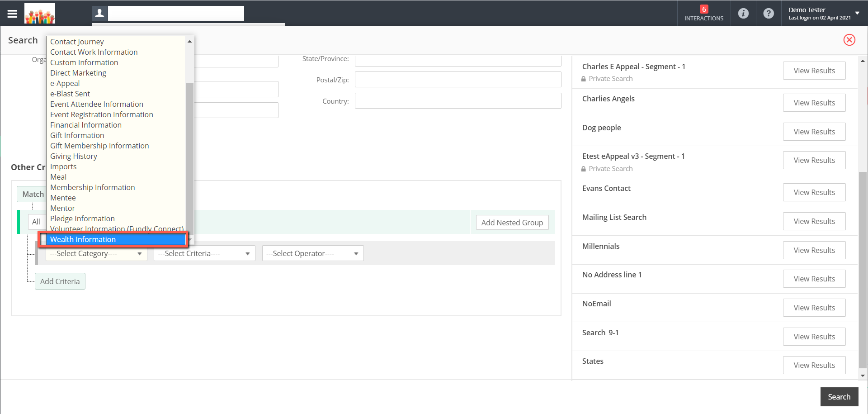View Results for Millennials

tap(814, 250)
